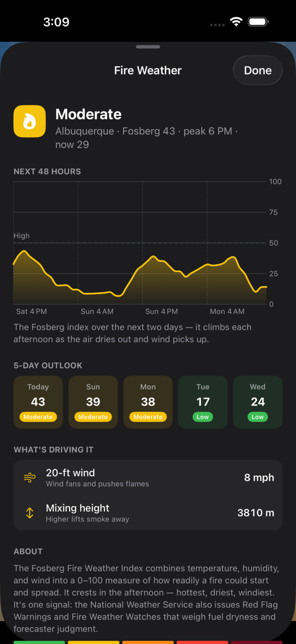This screenshot has height=644, width=296.
Task: Tap the Moderate heading
Action: click(x=88, y=114)
